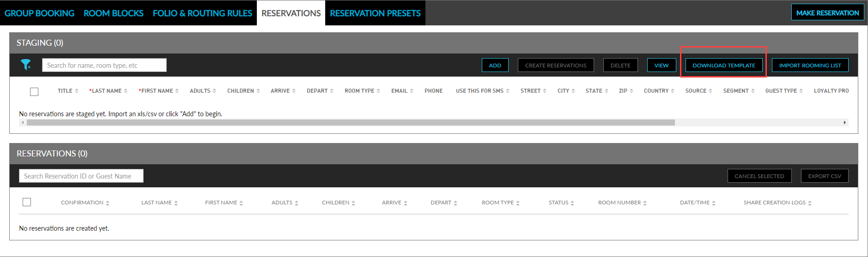This screenshot has width=868, height=257.
Task: Sort staging list by Room Type arrows
Action: 378,91
